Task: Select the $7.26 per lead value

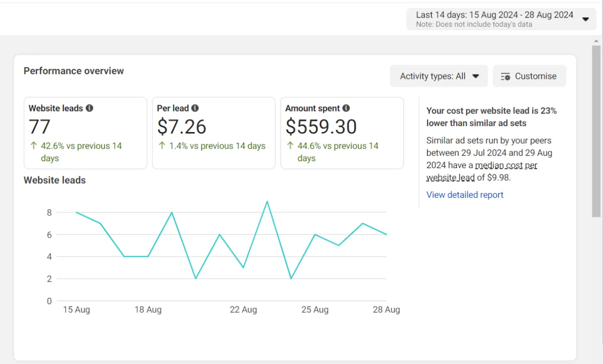Action: click(181, 127)
